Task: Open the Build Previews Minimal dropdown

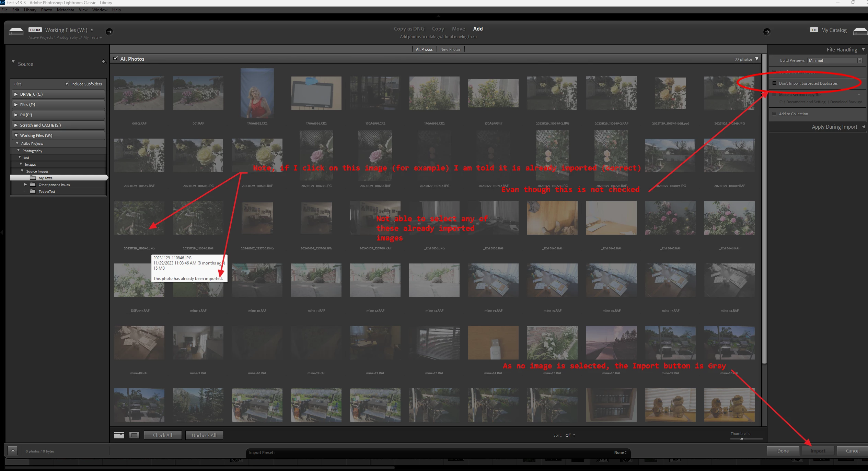Action: (834, 60)
